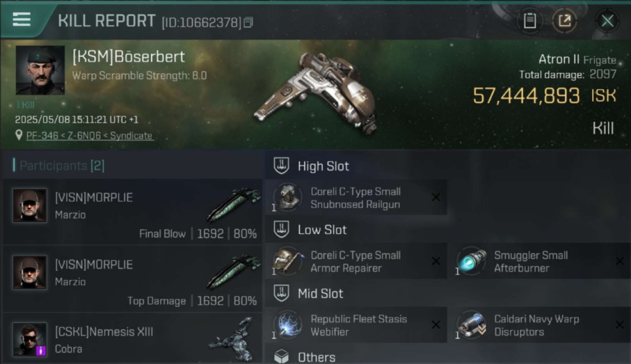Copy the kill report ID
This screenshot has height=364, width=631.
[248, 22]
